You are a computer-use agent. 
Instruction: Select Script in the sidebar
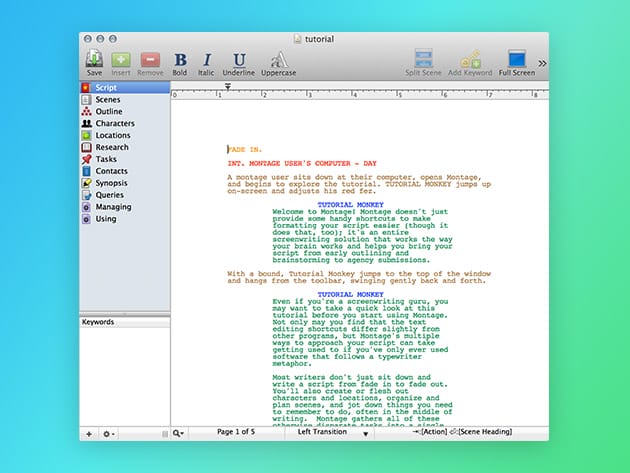pos(125,87)
